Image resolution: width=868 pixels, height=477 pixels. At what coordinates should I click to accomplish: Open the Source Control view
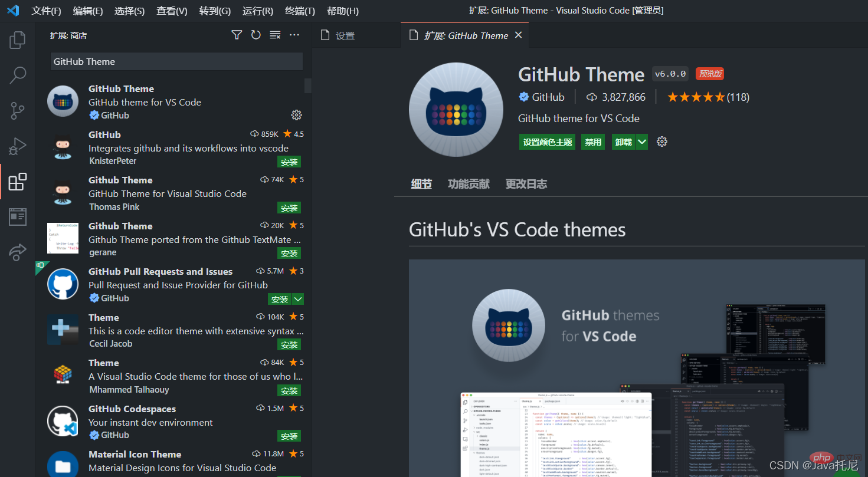pyautogui.click(x=17, y=110)
